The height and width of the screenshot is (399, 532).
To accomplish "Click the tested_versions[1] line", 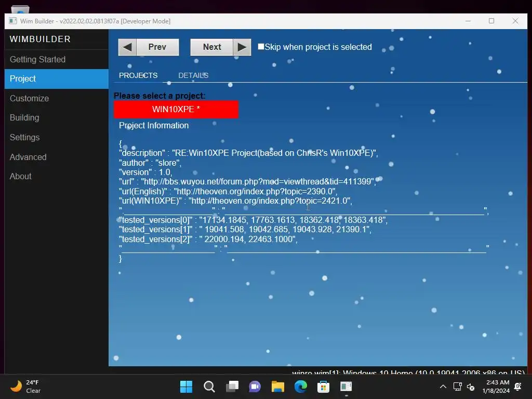I will [x=245, y=230].
